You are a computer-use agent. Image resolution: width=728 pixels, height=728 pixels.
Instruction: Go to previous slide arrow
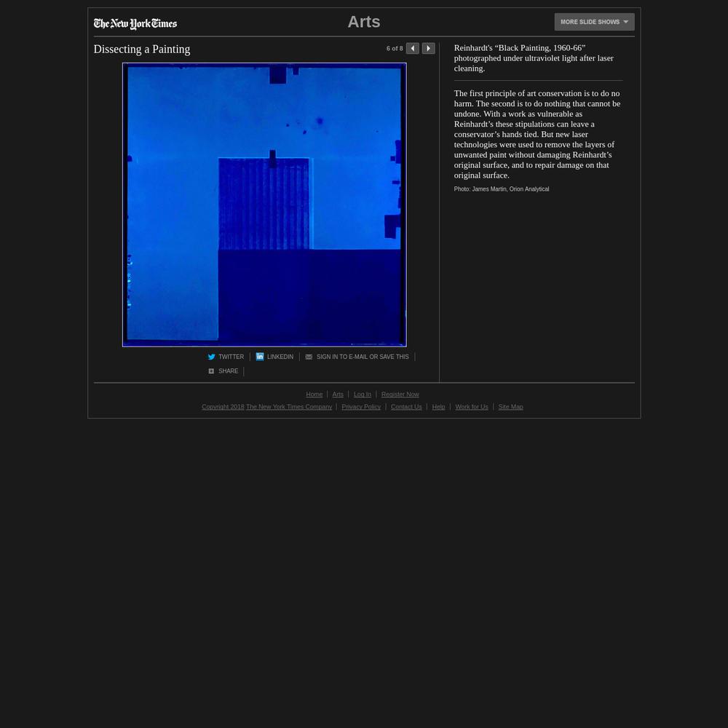pyautogui.click(x=412, y=48)
